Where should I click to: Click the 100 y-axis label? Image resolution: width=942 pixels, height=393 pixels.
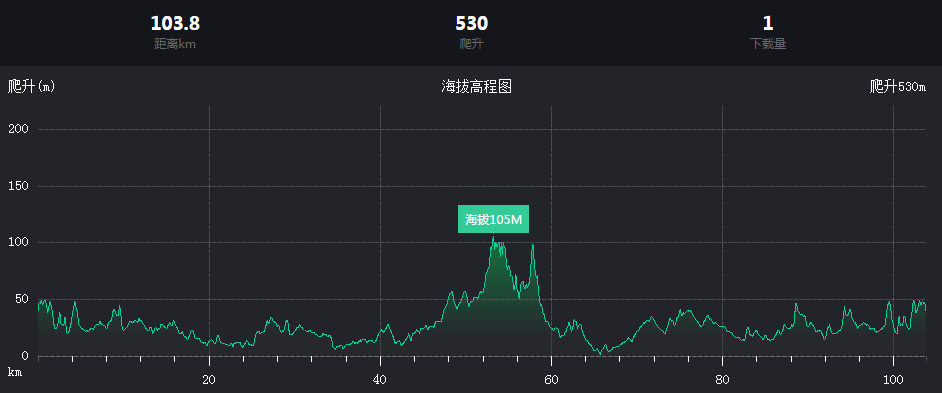point(19,243)
